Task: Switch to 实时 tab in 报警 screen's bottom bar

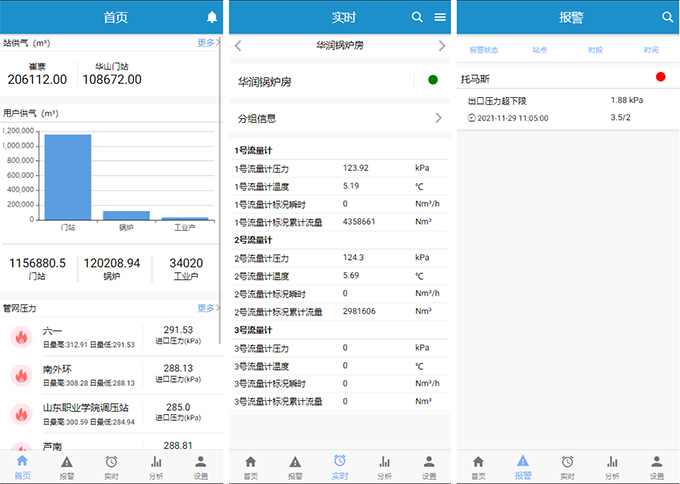Action: 567,466
